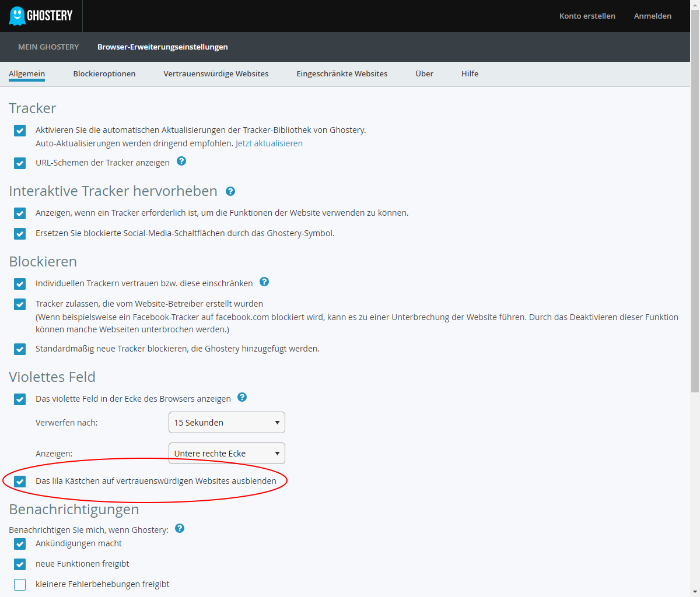Toggle 'Standardmäßig neue Tracker blockieren' checkbox
The height and width of the screenshot is (597, 700).
(20, 349)
